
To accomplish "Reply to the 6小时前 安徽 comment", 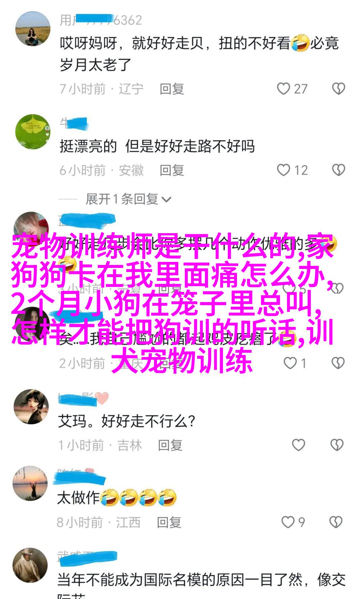I will [172, 170].
